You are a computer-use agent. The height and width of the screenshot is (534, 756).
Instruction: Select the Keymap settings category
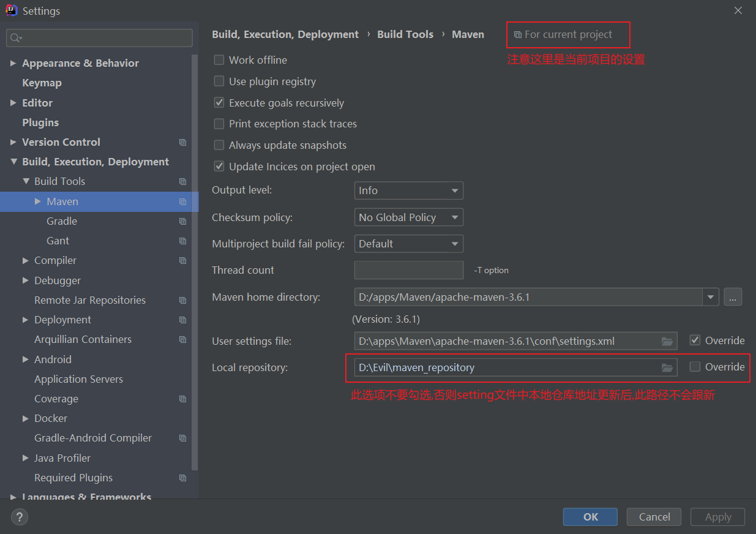(42, 83)
